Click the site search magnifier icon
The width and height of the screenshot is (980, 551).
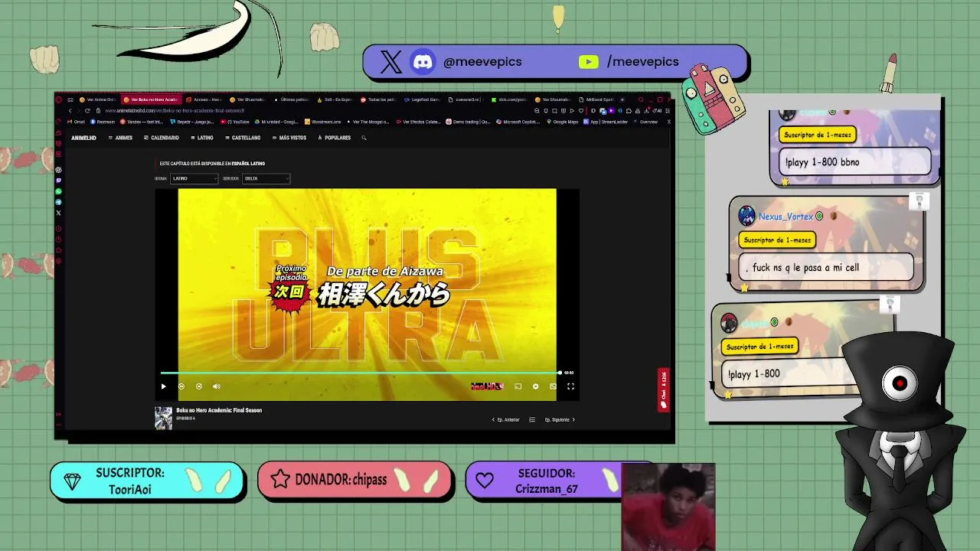tap(364, 138)
